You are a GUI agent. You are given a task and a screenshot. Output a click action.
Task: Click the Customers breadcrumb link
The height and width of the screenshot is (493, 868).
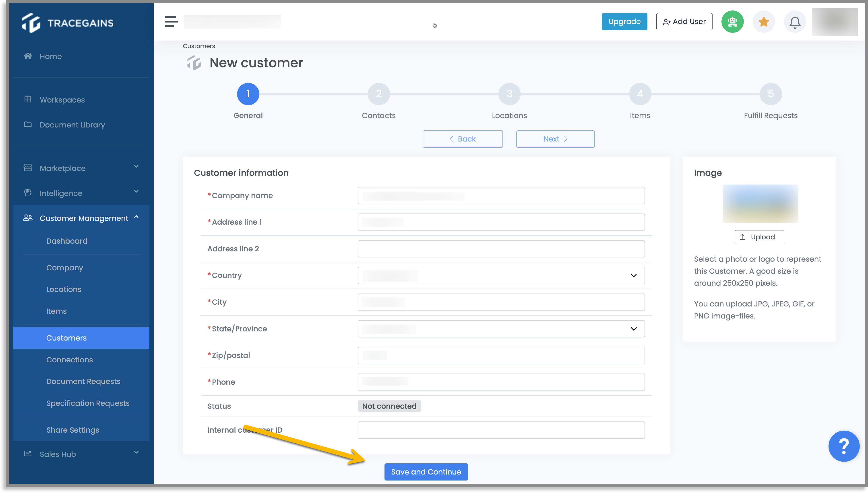199,46
